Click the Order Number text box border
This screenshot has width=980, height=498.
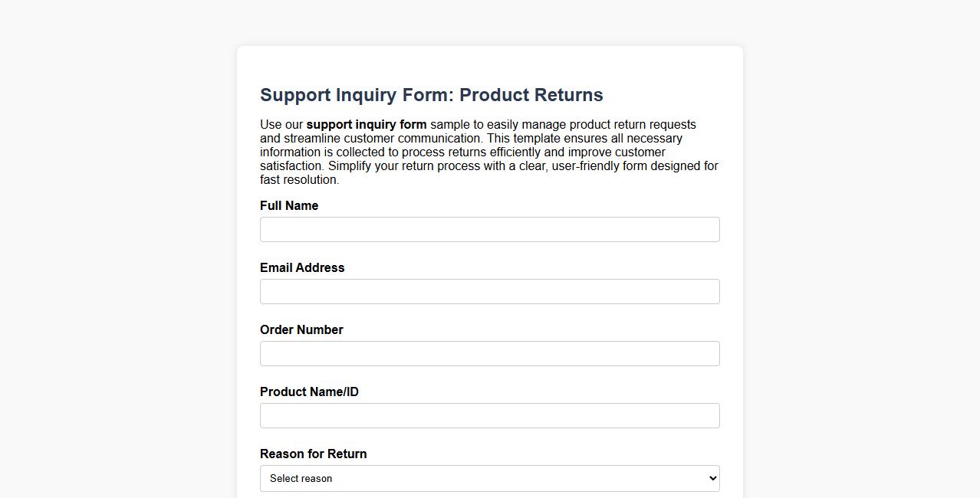(x=489, y=342)
